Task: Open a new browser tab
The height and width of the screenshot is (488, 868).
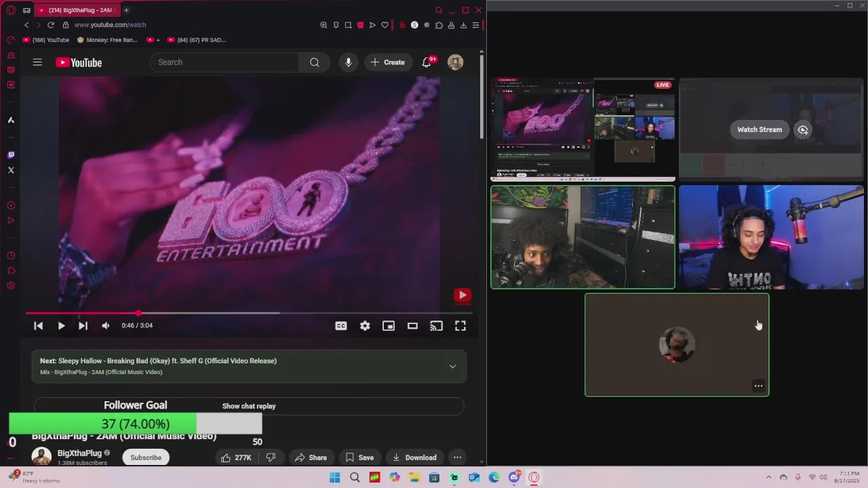Action: coord(126,10)
